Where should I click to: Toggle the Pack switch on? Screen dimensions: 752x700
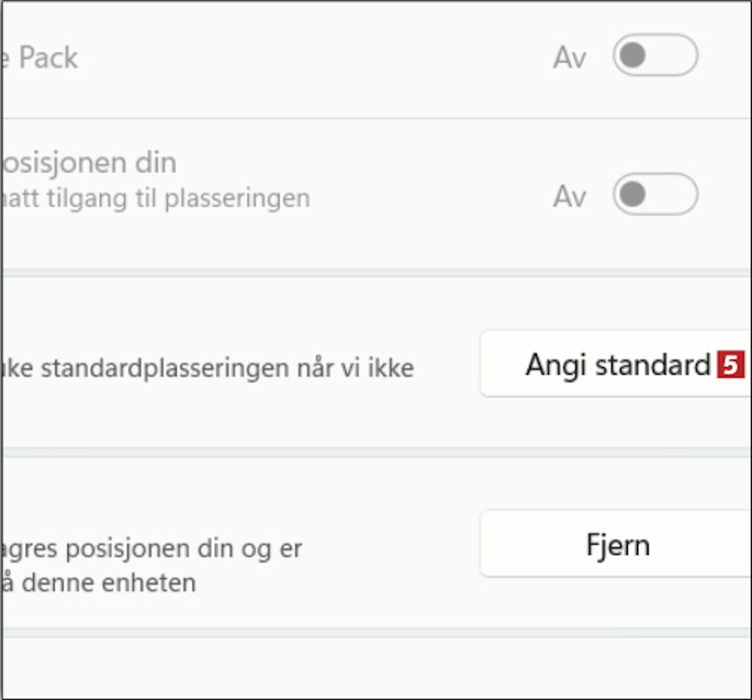coord(655,55)
